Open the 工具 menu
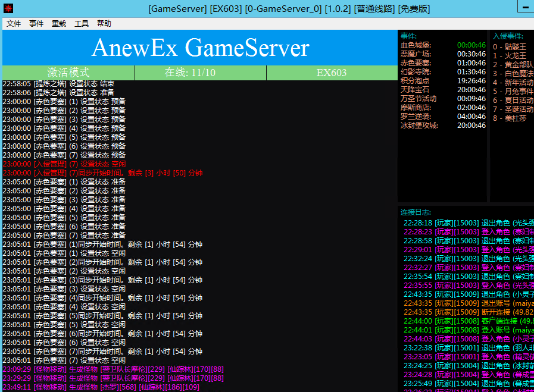534x392 pixels. (x=82, y=23)
